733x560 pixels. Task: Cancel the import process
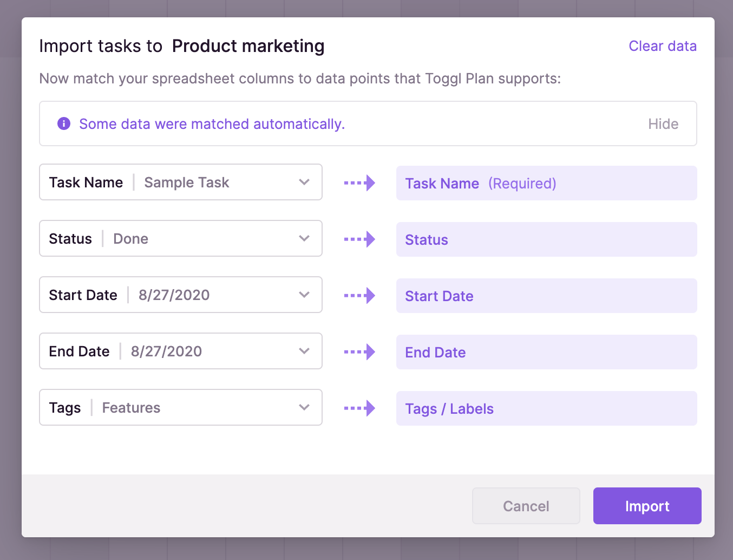tap(526, 506)
